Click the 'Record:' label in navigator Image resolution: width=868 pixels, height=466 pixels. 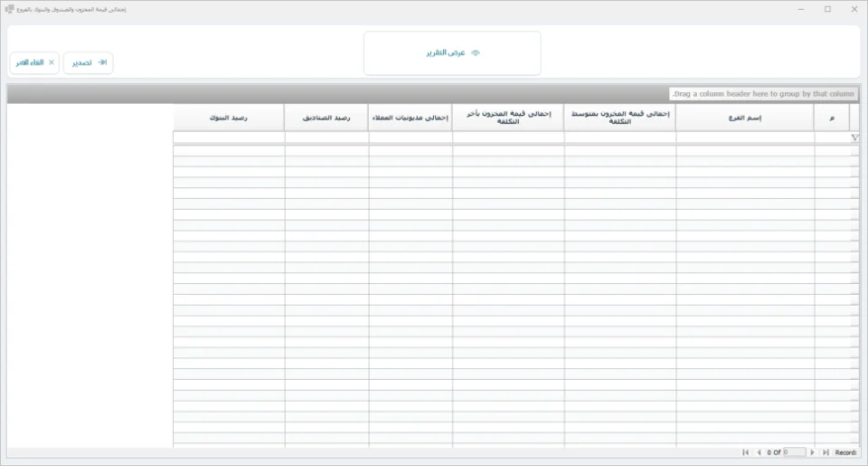[x=846, y=452]
